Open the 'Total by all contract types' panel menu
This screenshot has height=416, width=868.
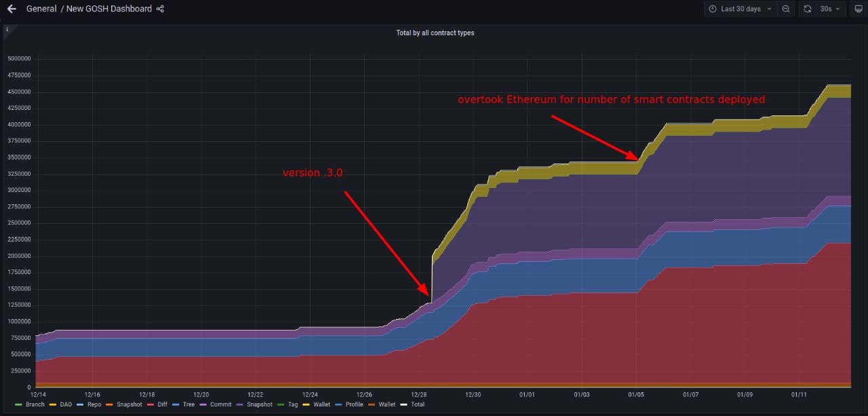click(435, 33)
